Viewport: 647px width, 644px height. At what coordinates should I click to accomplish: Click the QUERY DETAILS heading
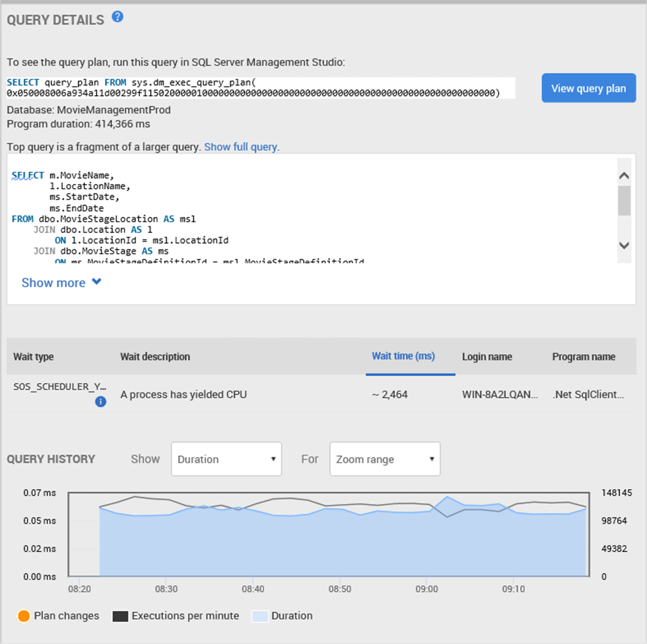[55, 20]
